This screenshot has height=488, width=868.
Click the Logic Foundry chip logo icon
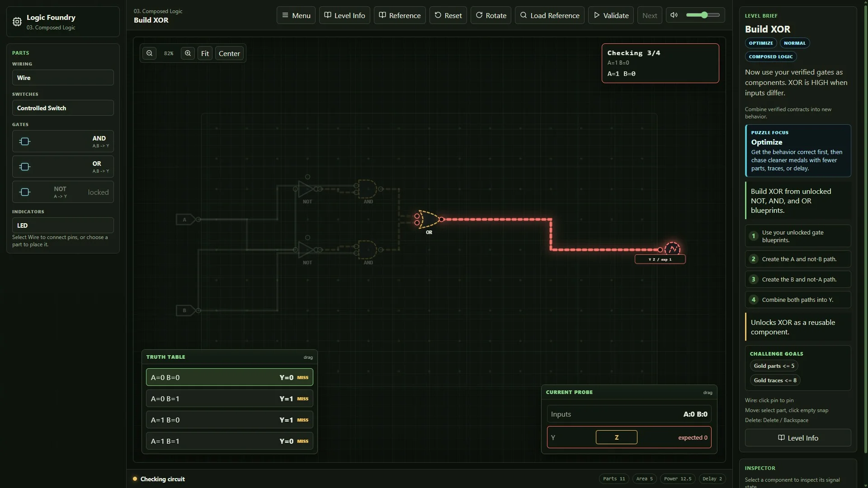click(x=17, y=22)
